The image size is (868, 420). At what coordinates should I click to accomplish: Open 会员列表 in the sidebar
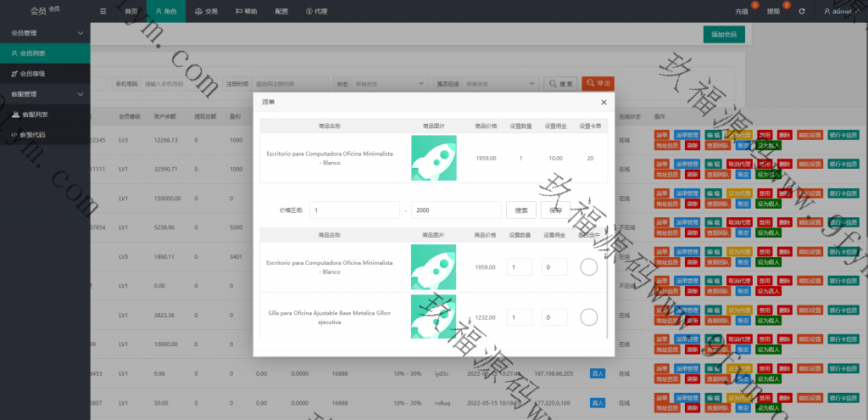33,53
